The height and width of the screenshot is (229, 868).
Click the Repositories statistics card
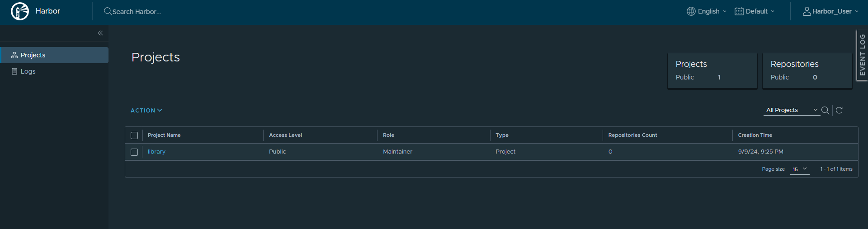pyautogui.click(x=807, y=71)
